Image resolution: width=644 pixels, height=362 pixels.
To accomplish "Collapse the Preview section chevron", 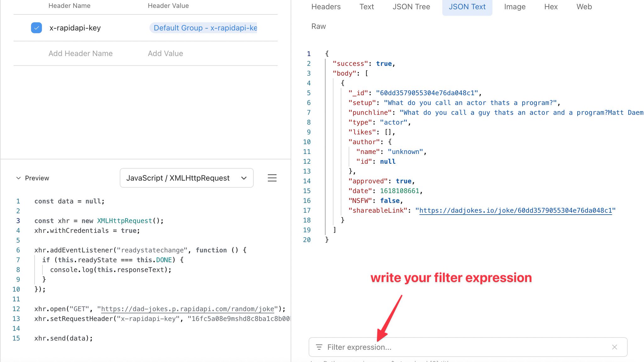I will click(18, 178).
